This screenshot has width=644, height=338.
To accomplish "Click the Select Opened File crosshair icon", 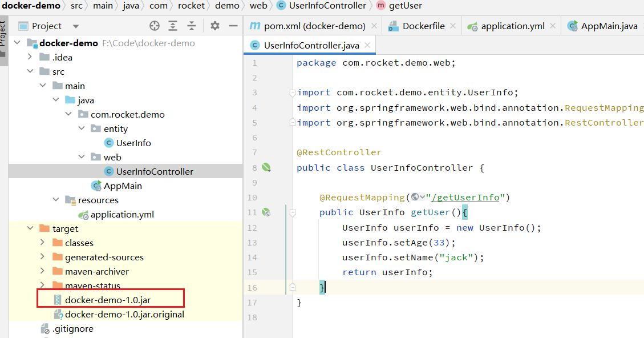I will point(155,26).
